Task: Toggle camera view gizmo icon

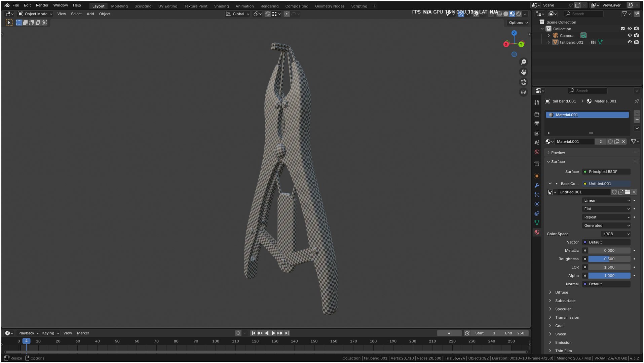Action: [524, 82]
